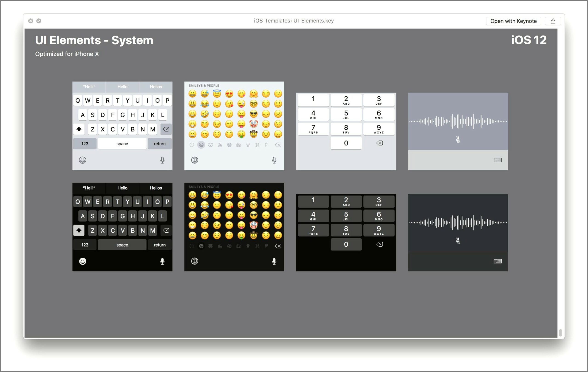Click the '123' toggle on dark QWERTY keyboard
This screenshot has height=372, width=588.
tap(85, 245)
